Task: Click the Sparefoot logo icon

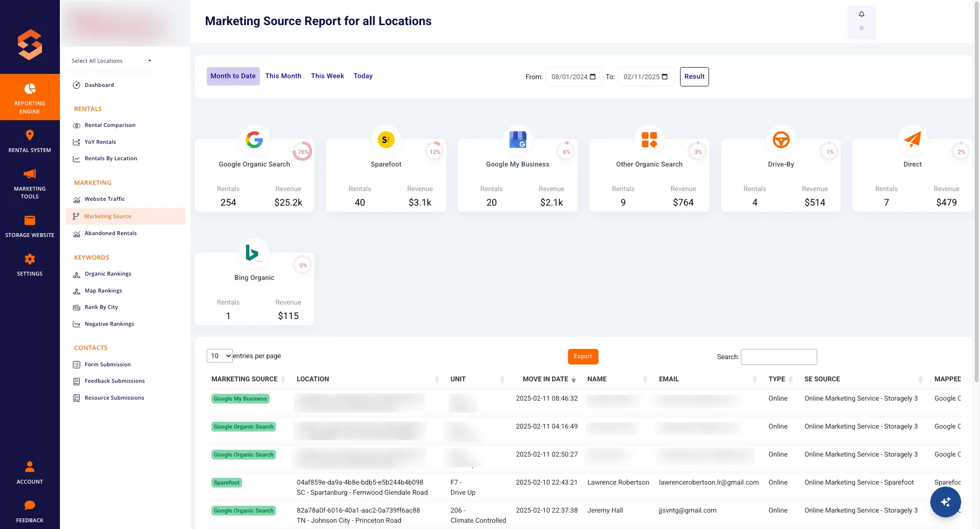Action: pos(386,140)
